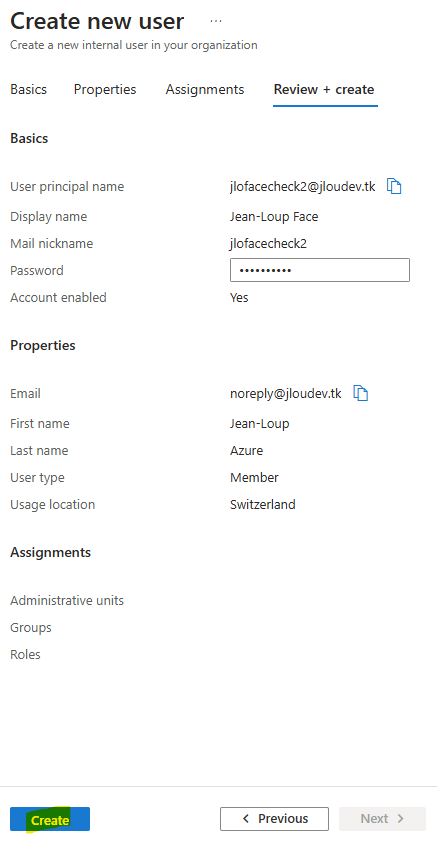The width and height of the screenshot is (437, 841).
Task: Open the ellipsis more options menu
Action: [216, 21]
